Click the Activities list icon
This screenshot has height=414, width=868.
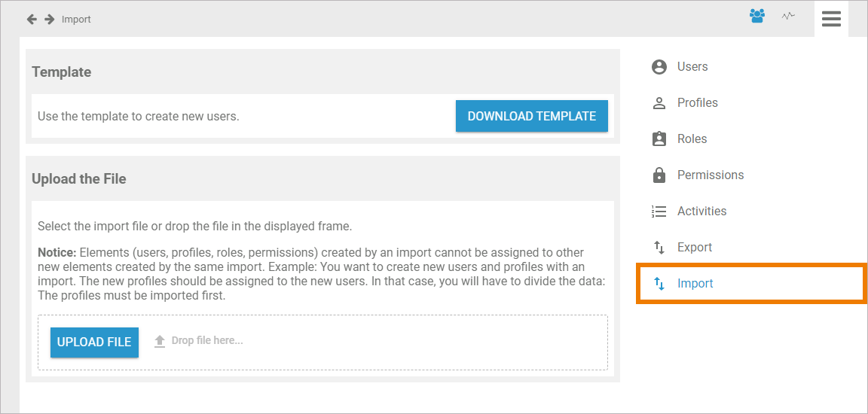click(x=659, y=212)
